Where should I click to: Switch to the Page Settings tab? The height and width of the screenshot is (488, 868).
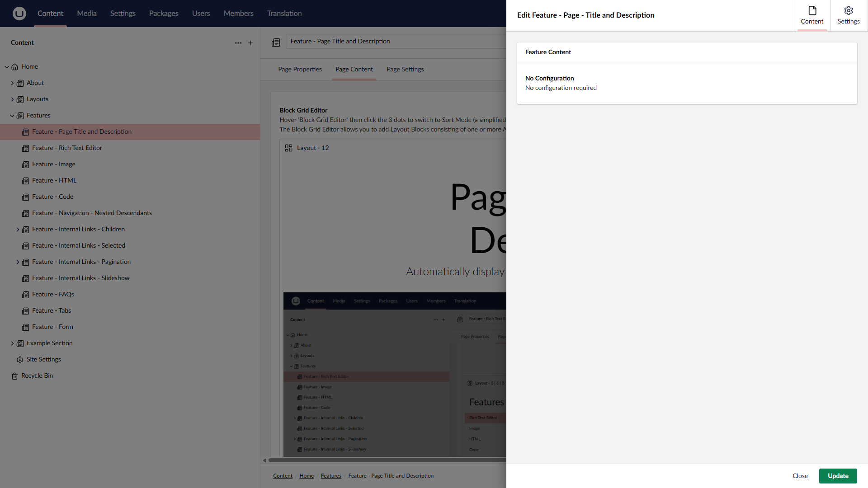405,69
